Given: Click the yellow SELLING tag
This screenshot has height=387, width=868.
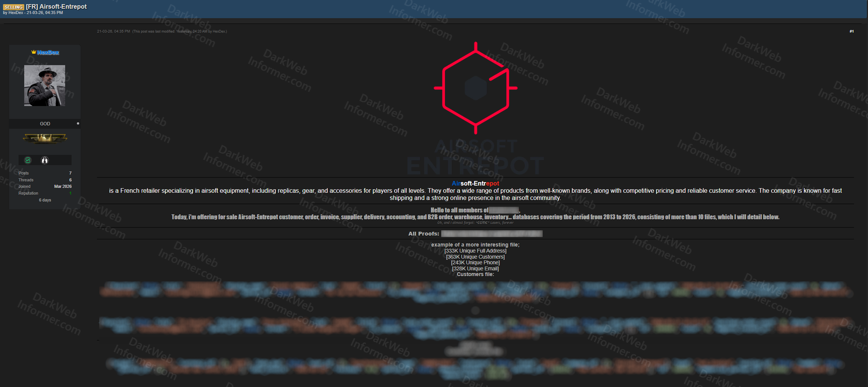Looking at the screenshot, I should 14,7.
